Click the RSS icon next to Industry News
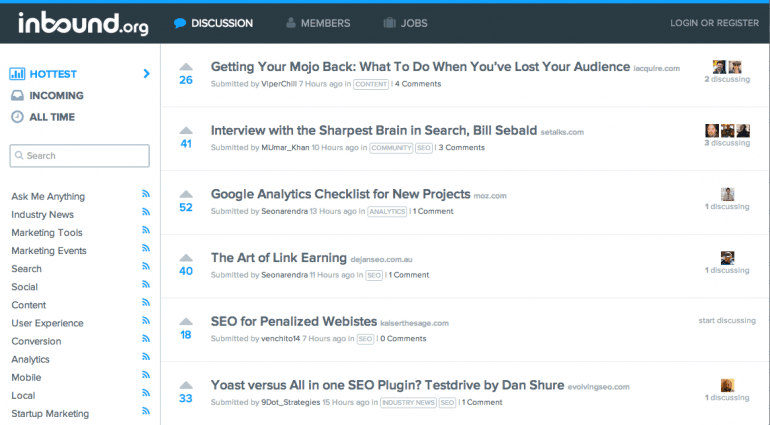The height and width of the screenshot is (425, 770). [146, 214]
